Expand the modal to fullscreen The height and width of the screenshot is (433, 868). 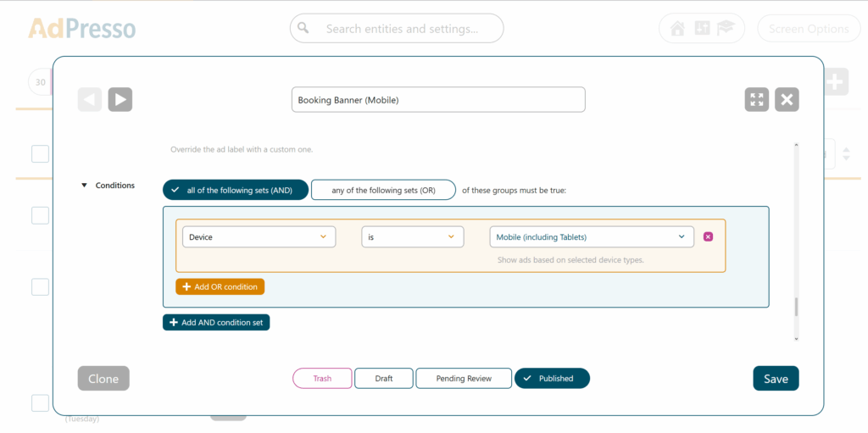pos(757,100)
